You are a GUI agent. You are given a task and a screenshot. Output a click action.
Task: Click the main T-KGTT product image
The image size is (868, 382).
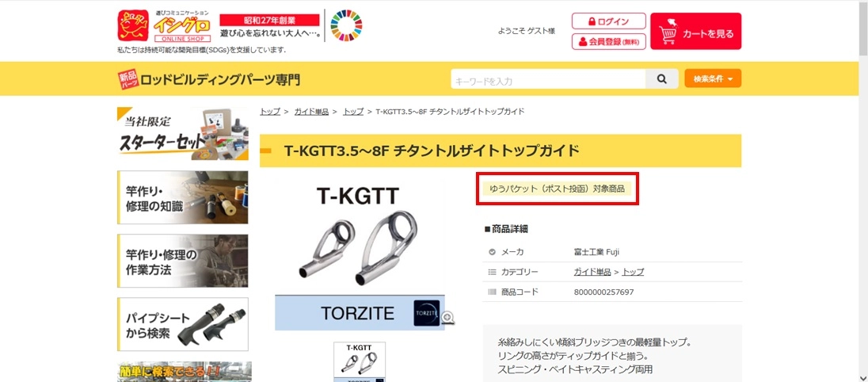[x=360, y=254]
